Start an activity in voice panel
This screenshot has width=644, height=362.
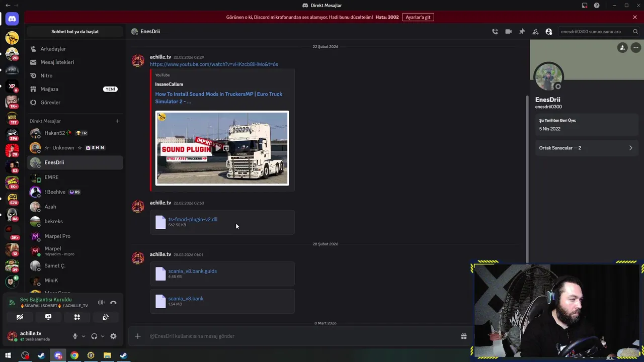pyautogui.click(x=77, y=317)
